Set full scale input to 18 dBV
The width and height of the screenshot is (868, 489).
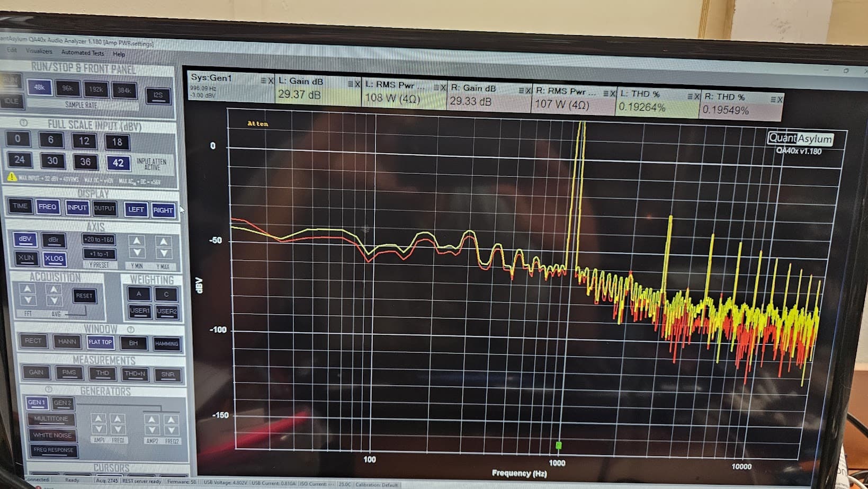click(x=117, y=142)
